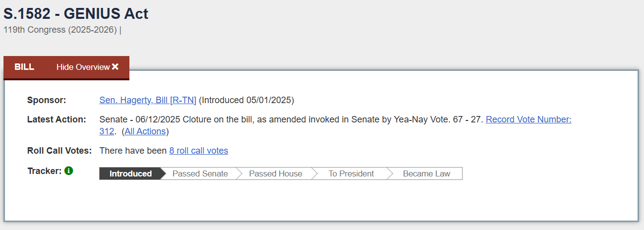644x230 pixels.
Task: Click the S.1582 - GENIUS Act heading
Action: pyautogui.click(x=76, y=13)
